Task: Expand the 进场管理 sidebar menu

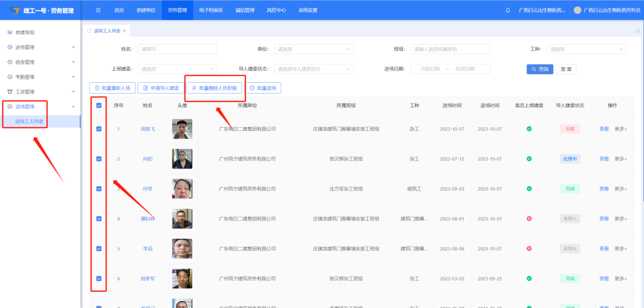Action: click(40, 47)
